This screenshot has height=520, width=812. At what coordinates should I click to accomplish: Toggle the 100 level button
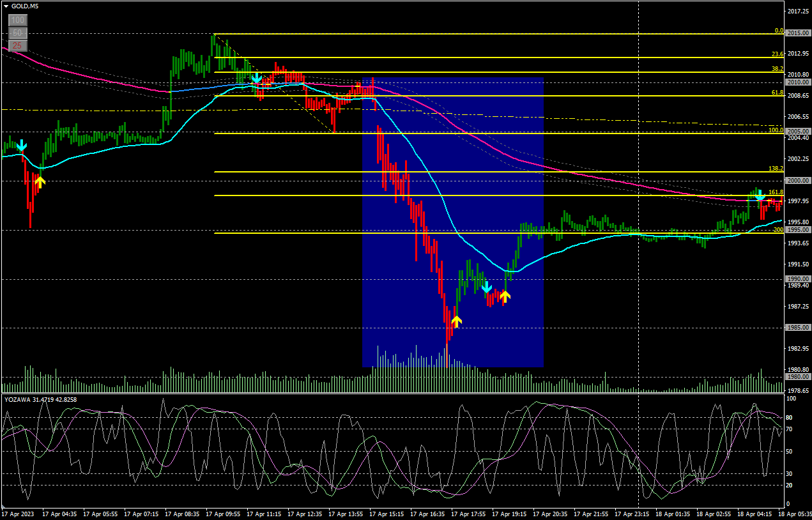[18, 20]
